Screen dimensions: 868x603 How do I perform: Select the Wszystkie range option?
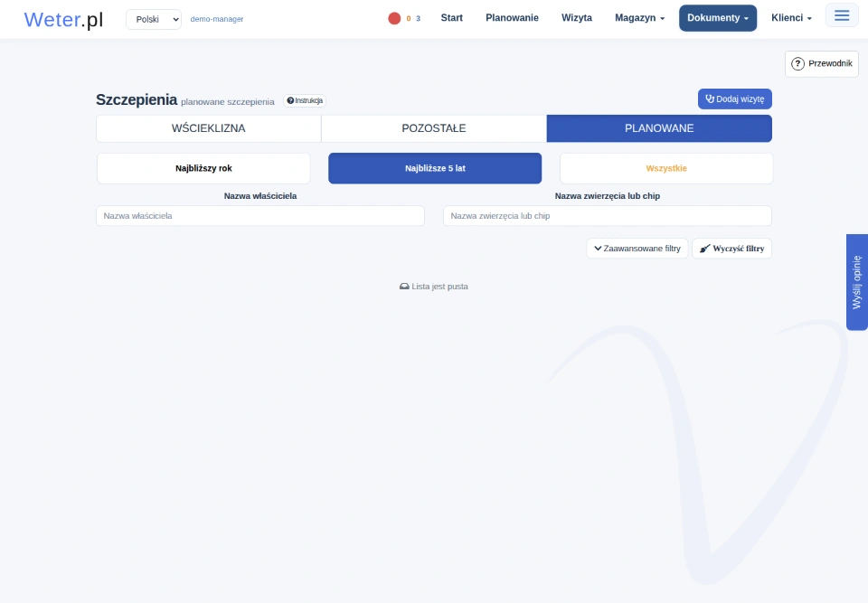point(666,168)
